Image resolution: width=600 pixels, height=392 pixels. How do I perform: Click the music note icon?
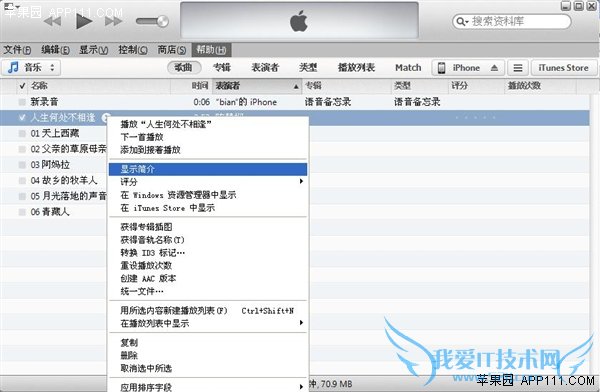13,67
